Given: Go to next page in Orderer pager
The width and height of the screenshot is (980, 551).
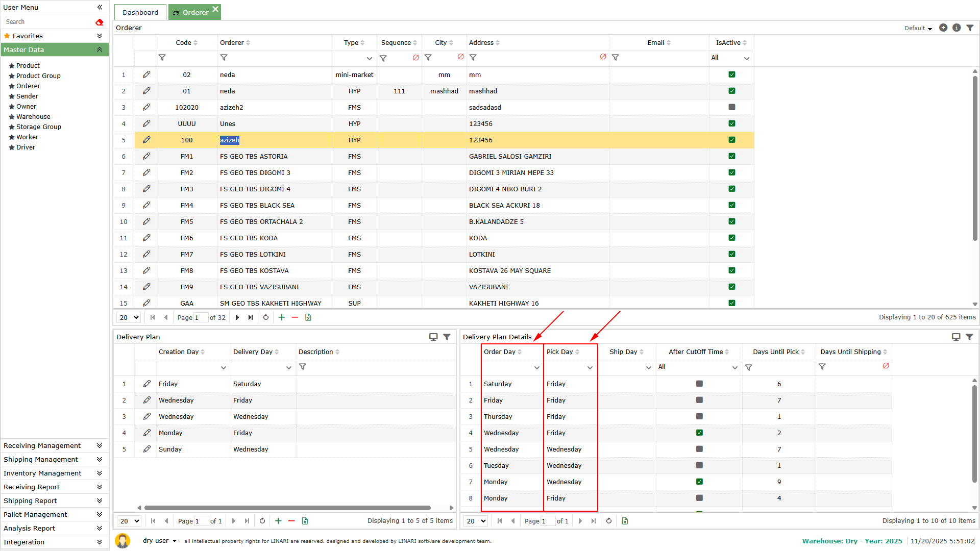Looking at the screenshot, I should pyautogui.click(x=237, y=317).
